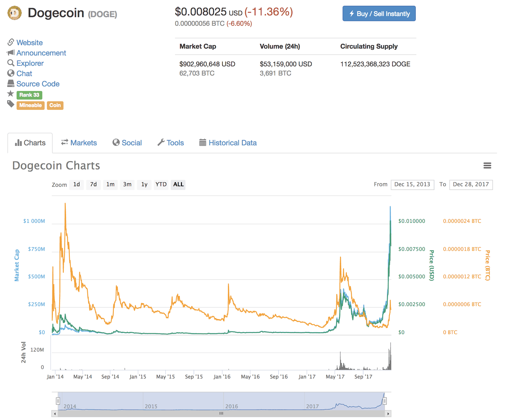Switch to the Social tab
Screen dimensions: 505x420
click(x=127, y=143)
